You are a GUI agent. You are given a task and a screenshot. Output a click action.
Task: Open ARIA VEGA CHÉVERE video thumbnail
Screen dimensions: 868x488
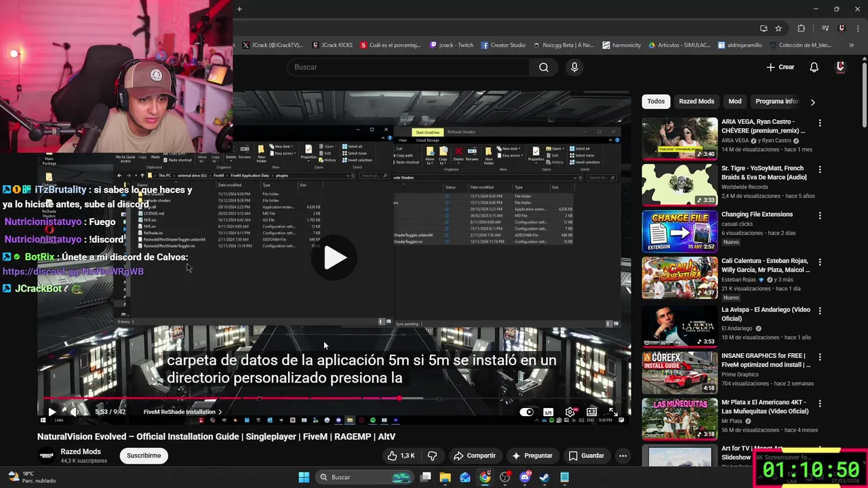coord(679,138)
